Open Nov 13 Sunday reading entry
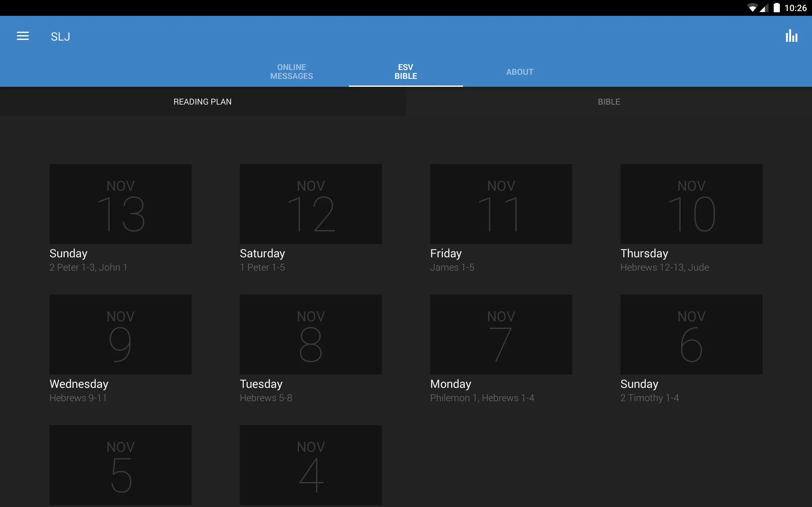Image resolution: width=812 pixels, height=507 pixels. point(120,216)
